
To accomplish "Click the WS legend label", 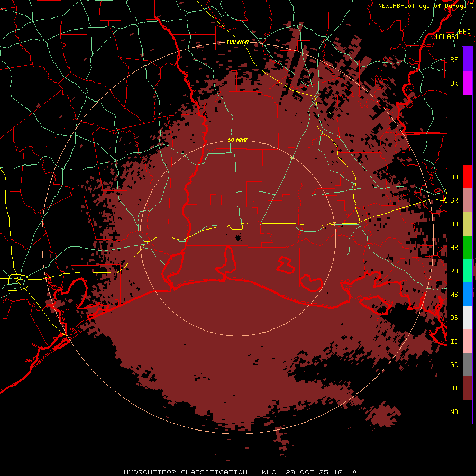I will point(454,294).
